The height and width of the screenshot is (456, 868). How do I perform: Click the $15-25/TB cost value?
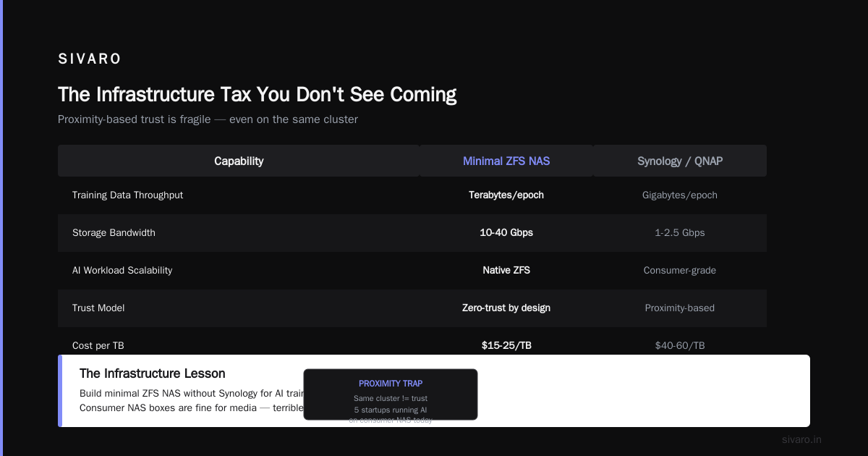coord(506,346)
